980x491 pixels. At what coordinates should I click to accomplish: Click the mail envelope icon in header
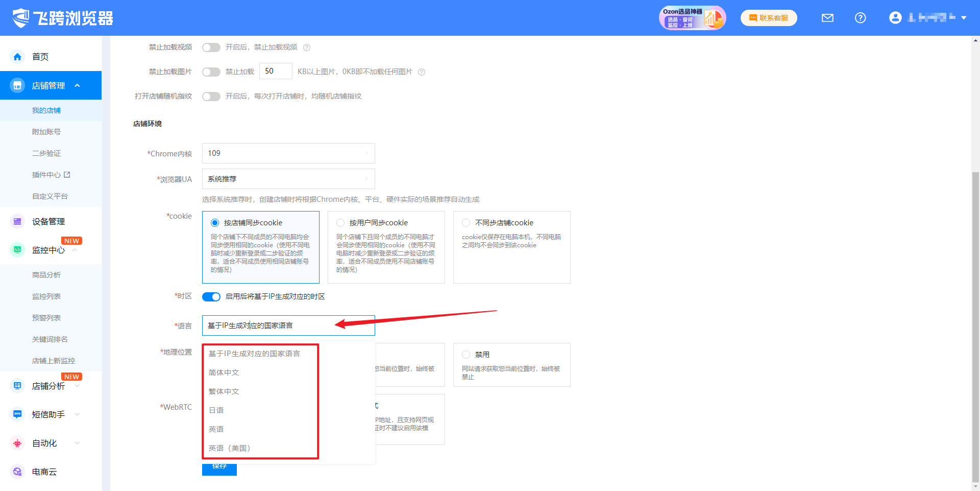click(827, 18)
